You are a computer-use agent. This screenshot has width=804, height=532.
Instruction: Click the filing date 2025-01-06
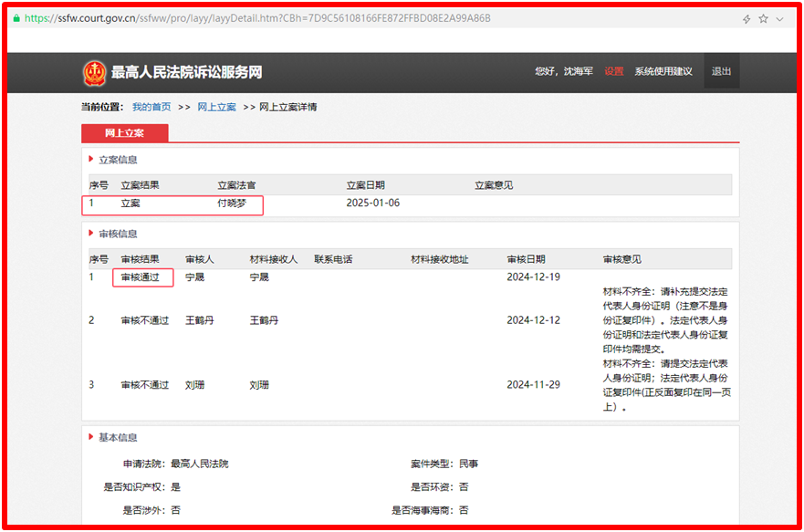[x=372, y=203]
